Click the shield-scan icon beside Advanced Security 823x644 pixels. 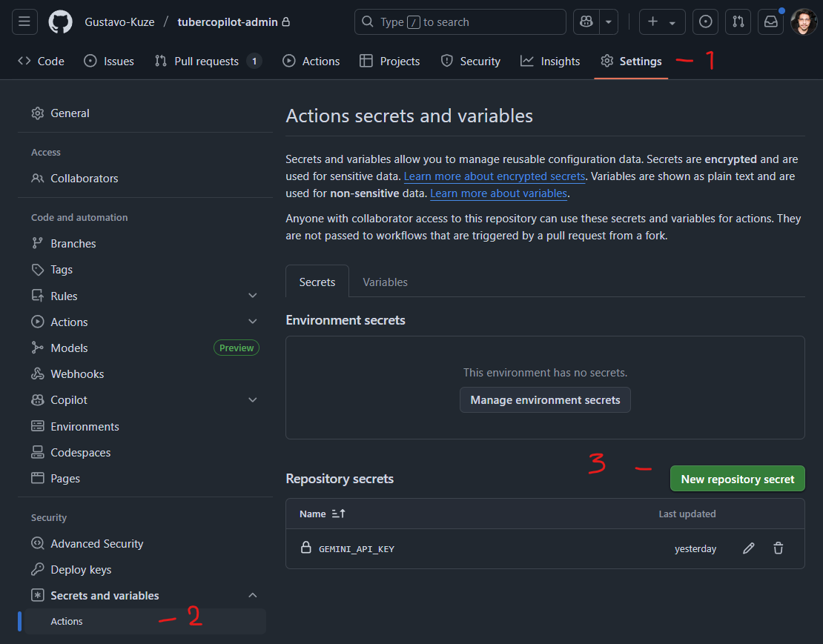point(38,544)
